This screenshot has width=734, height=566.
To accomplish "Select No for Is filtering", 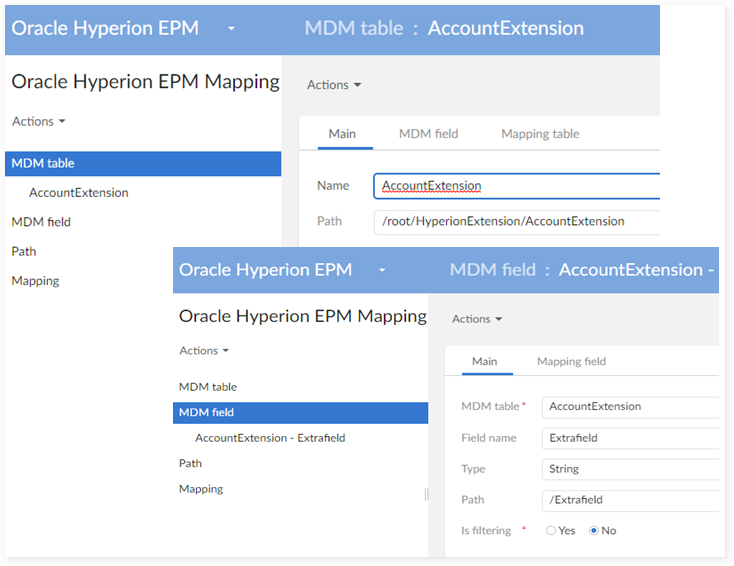I will (594, 531).
